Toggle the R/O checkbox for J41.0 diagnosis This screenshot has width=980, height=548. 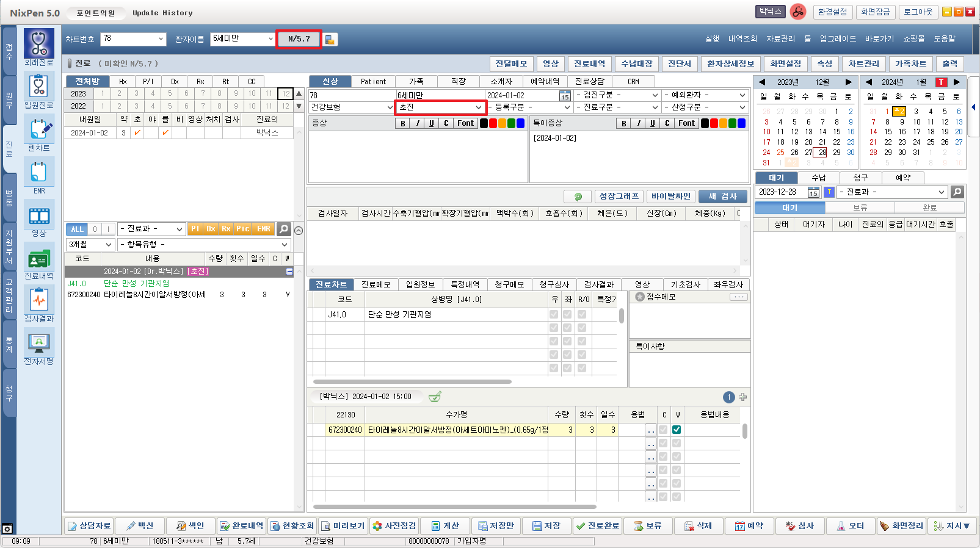tap(582, 314)
